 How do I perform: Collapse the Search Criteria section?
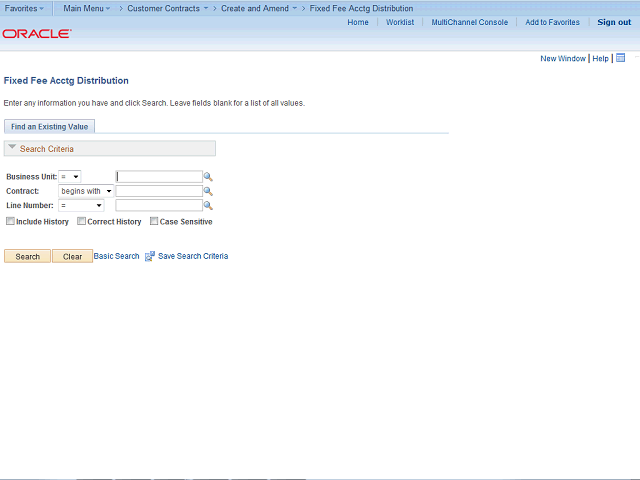[12, 147]
